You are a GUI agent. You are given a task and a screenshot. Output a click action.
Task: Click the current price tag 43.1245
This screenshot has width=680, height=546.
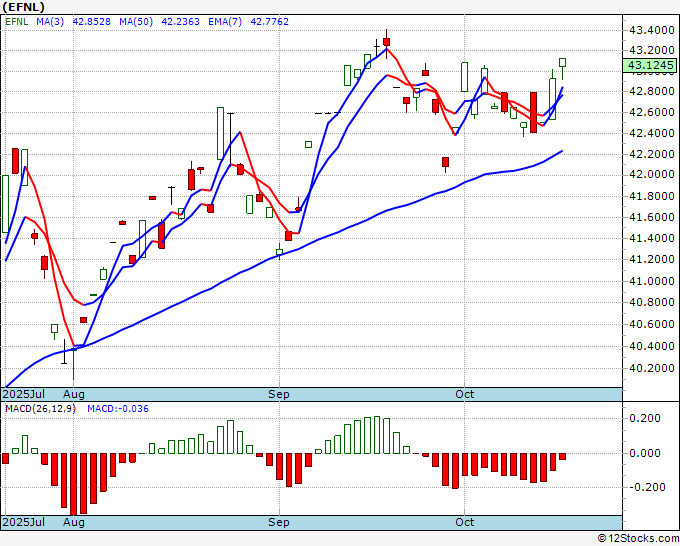(650, 65)
